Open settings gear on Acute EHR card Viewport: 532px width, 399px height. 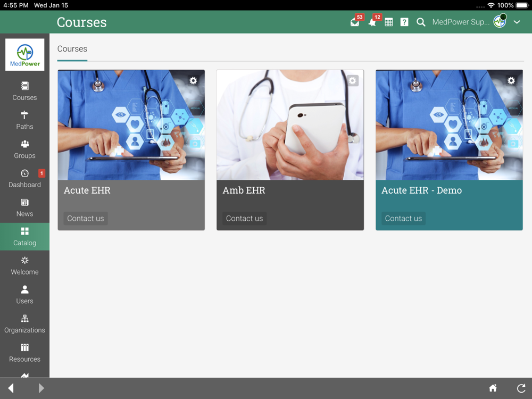tap(194, 80)
